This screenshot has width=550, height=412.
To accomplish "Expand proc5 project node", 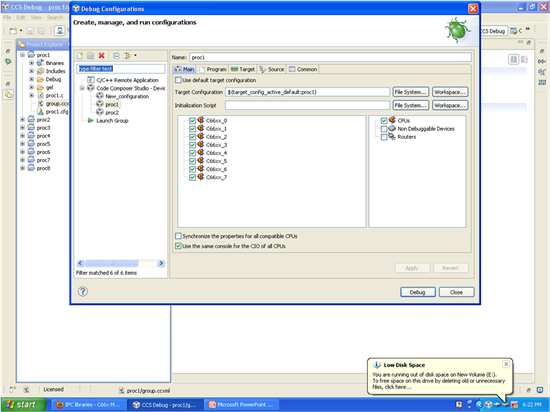I will click(22, 144).
